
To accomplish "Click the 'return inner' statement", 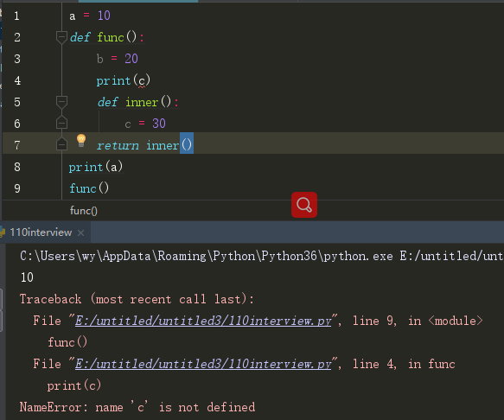I will [x=144, y=145].
